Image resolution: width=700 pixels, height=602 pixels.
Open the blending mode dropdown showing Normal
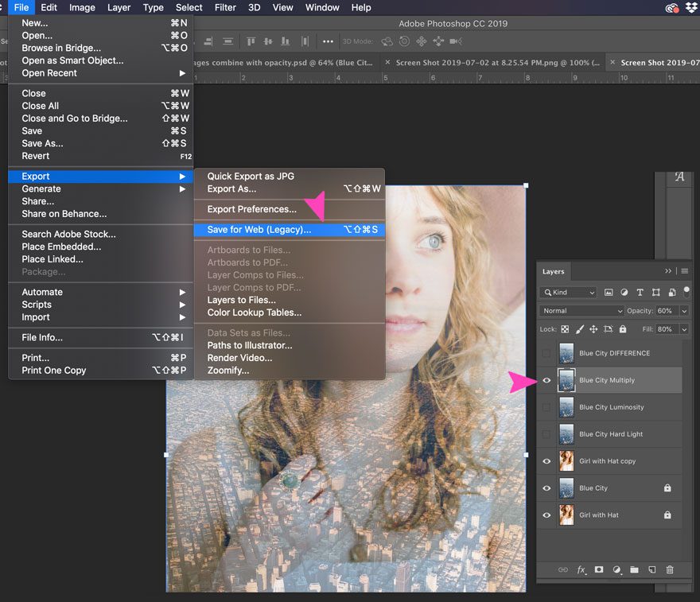(x=581, y=310)
